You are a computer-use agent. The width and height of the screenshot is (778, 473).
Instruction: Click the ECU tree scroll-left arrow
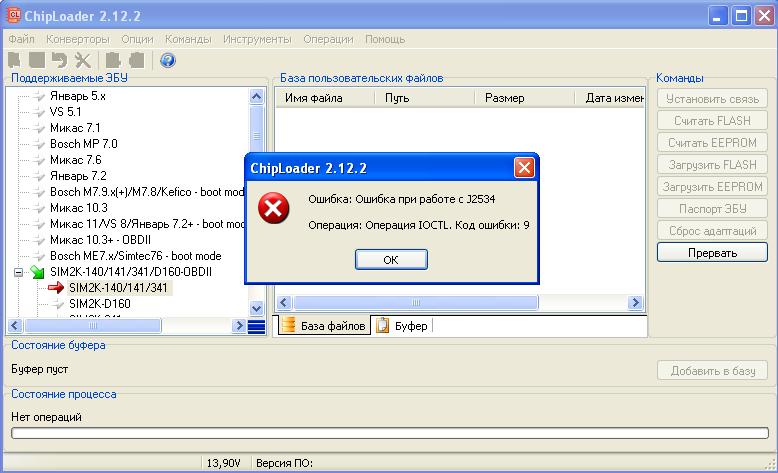click(15, 326)
